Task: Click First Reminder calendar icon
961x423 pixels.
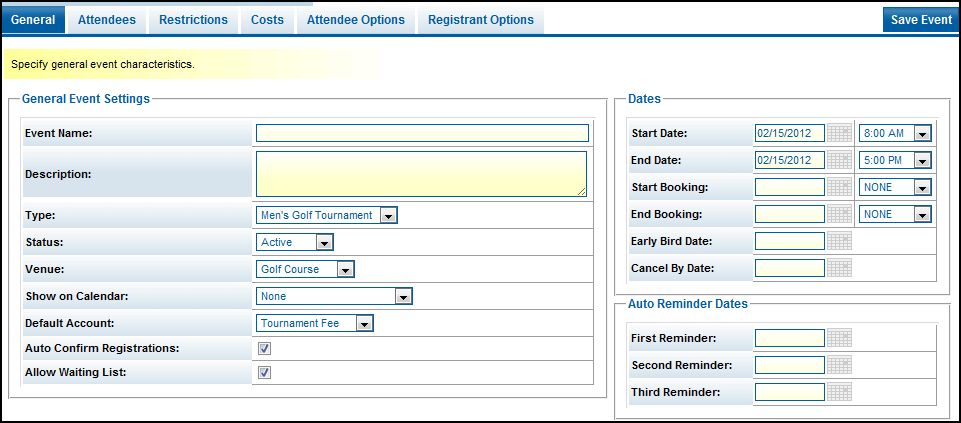Action: 840,338
